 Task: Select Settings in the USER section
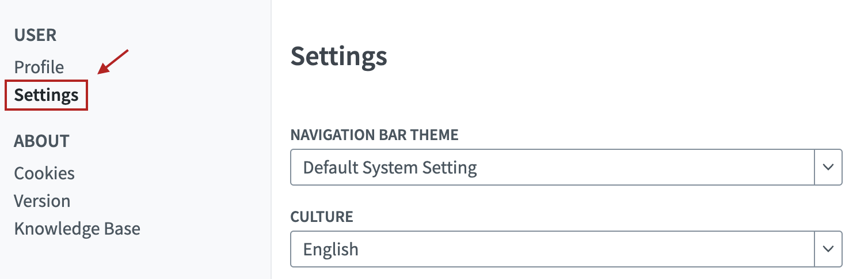point(46,95)
